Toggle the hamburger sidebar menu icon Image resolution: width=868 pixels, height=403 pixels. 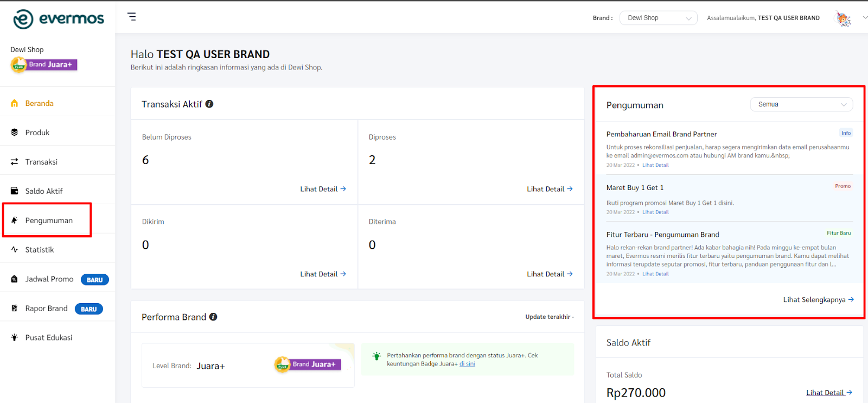132,17
